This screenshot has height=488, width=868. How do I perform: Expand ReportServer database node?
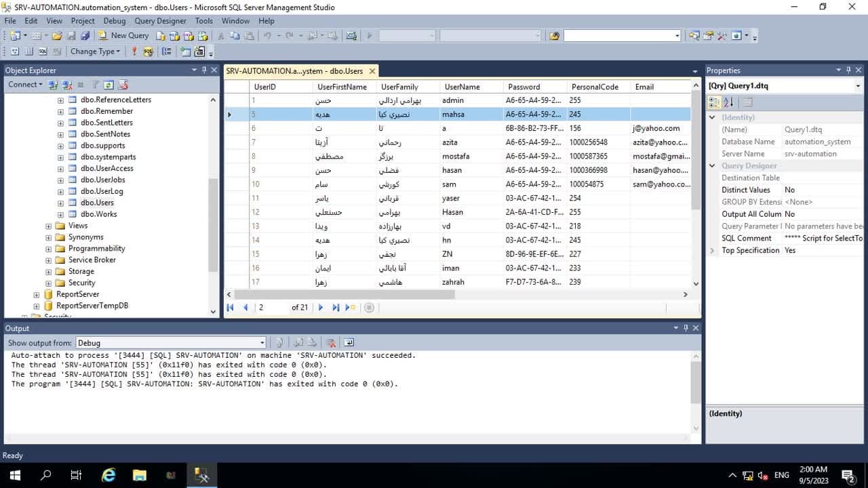click(x=37, y=295)
